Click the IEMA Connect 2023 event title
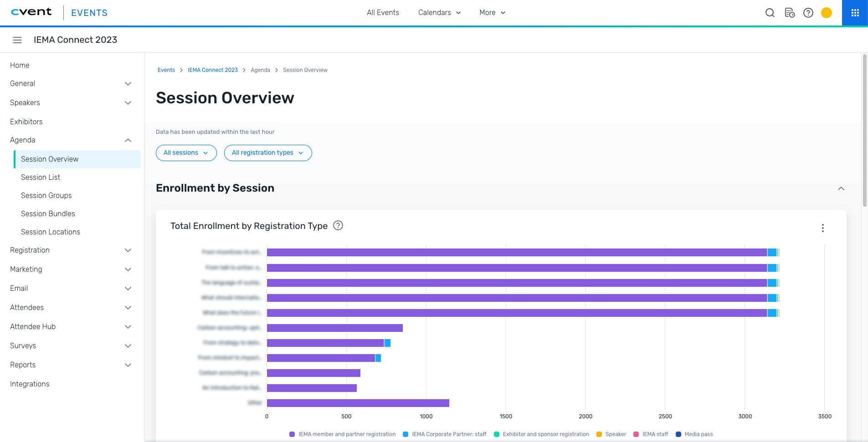 click(76, 40)
